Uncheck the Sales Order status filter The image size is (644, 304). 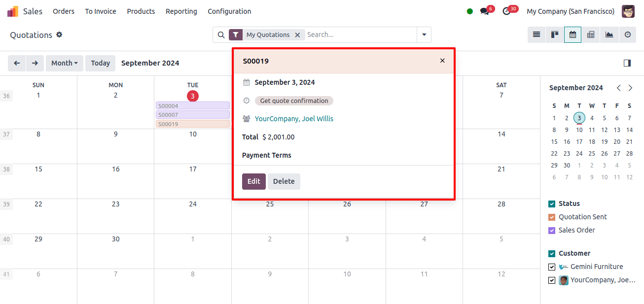(552, 230)
